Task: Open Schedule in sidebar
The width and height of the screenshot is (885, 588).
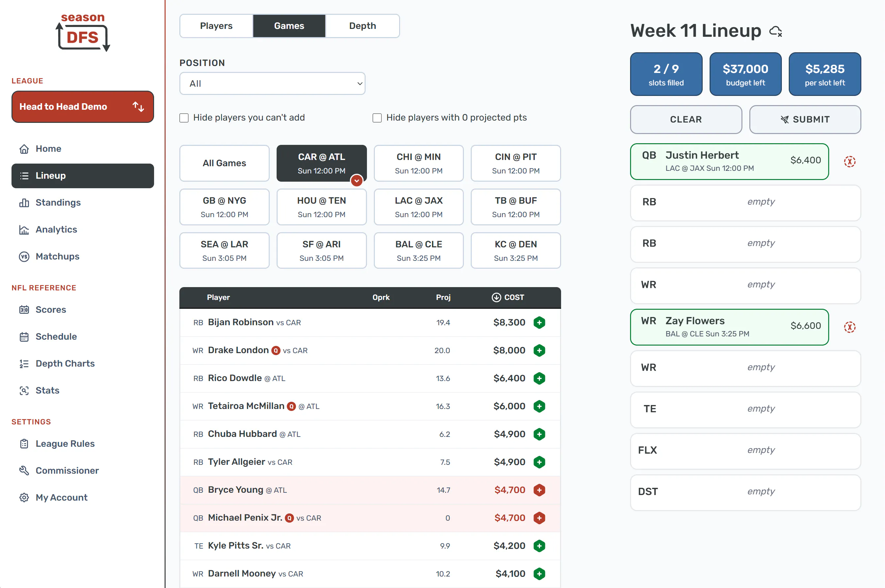Action: pos(82,337)
